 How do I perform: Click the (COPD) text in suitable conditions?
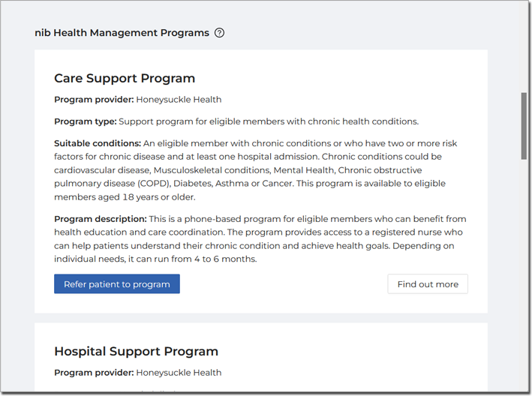tap(154, 184)
